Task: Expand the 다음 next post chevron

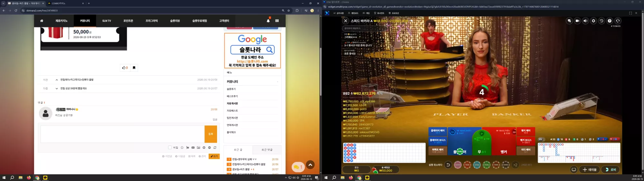Action: click(57, 89)
